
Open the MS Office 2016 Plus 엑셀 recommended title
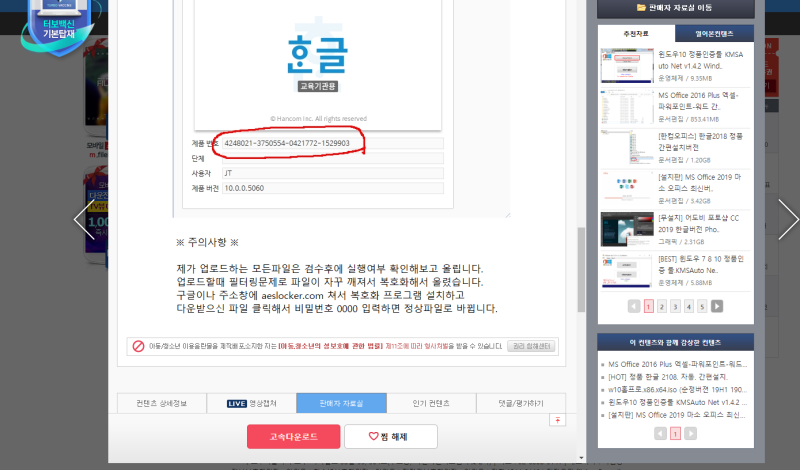click(698, 101)
